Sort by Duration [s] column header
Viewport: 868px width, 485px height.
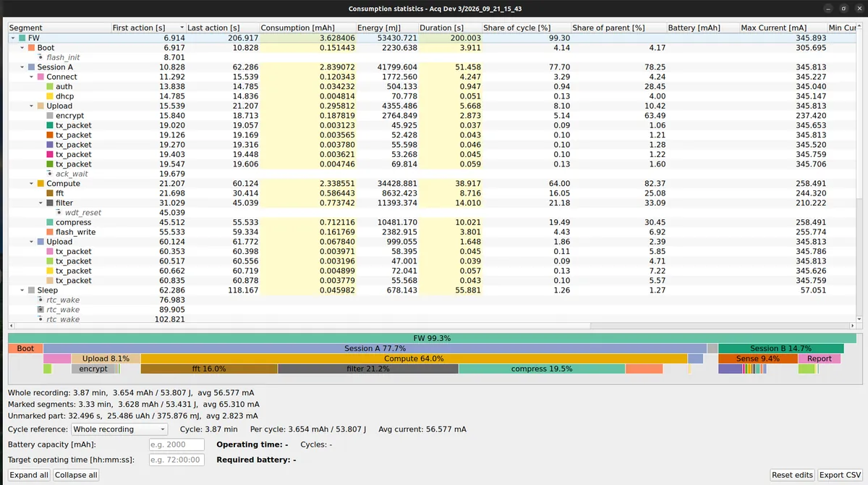coord(450,28)
